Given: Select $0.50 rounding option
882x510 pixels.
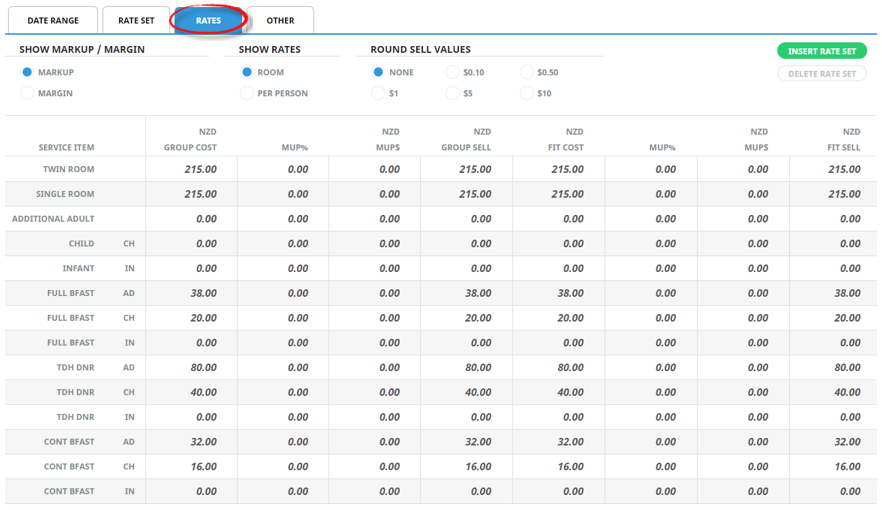Looking at the screenshot, I should point(527,72).
